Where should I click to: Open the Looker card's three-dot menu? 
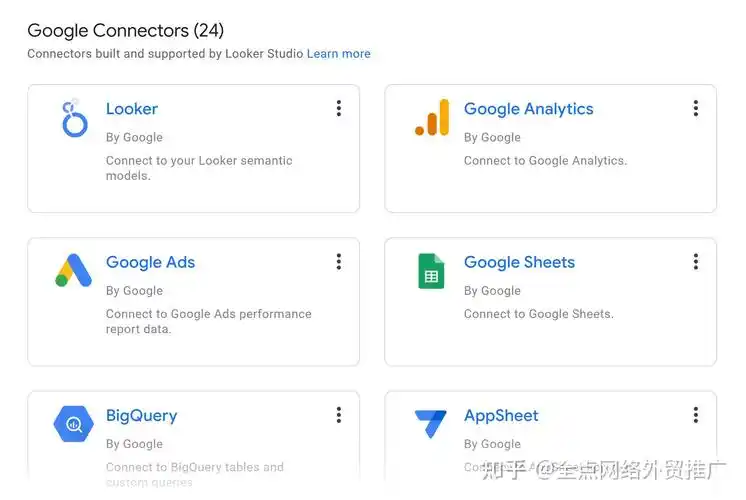[x=339, y=109]
